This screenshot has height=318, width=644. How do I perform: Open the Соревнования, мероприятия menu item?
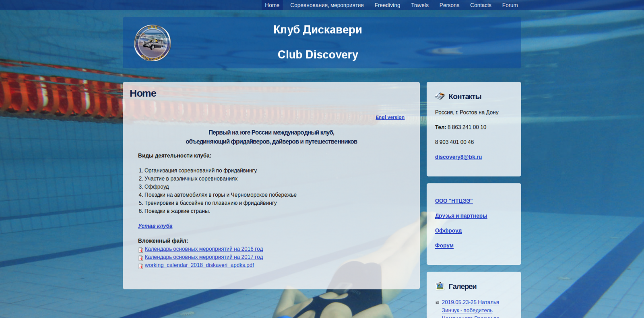pos(327,5)
